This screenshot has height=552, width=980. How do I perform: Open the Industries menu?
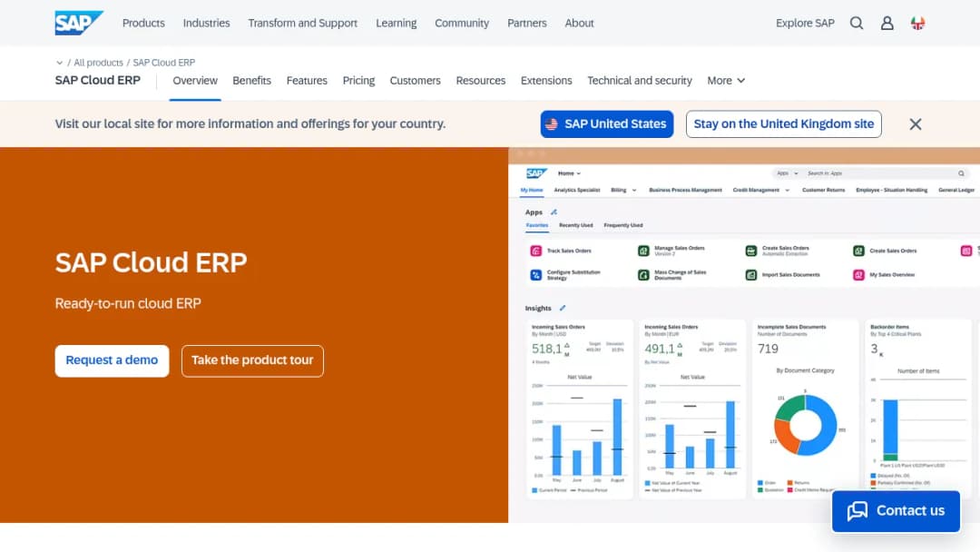pyautogui.click(x=206, y=23)
